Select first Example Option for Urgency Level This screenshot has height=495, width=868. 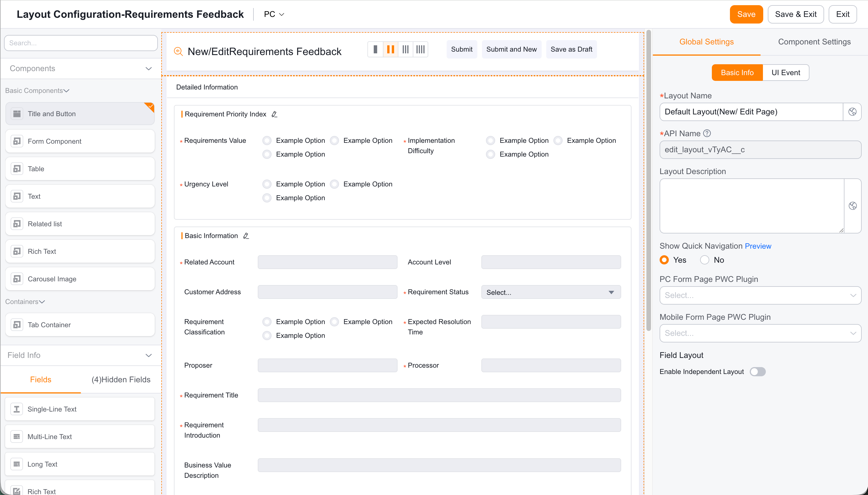pos(267,184)
